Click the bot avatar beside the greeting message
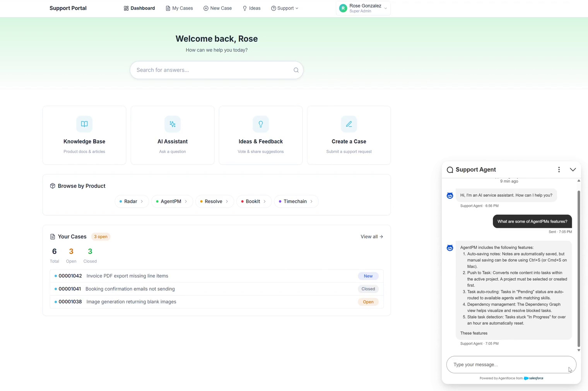The width and height of the screenshot is (588, 391). pos(450,195)
